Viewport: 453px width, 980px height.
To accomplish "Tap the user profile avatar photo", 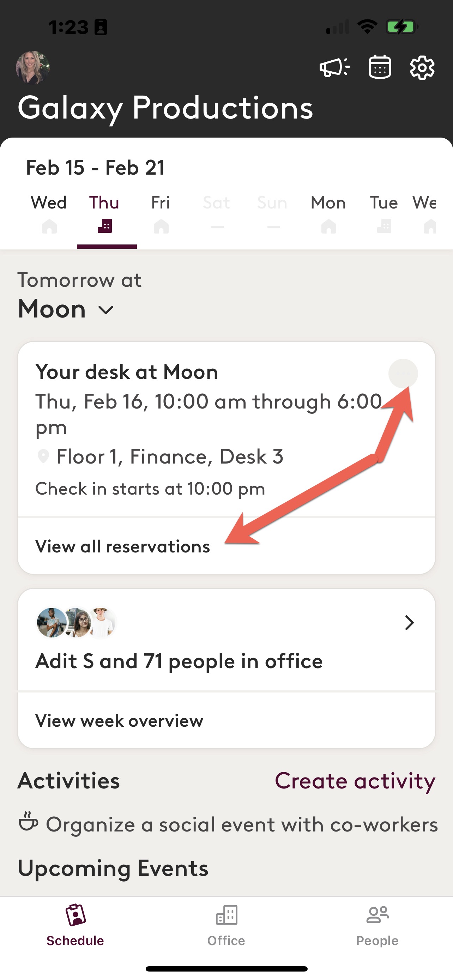I will [33, 67].
